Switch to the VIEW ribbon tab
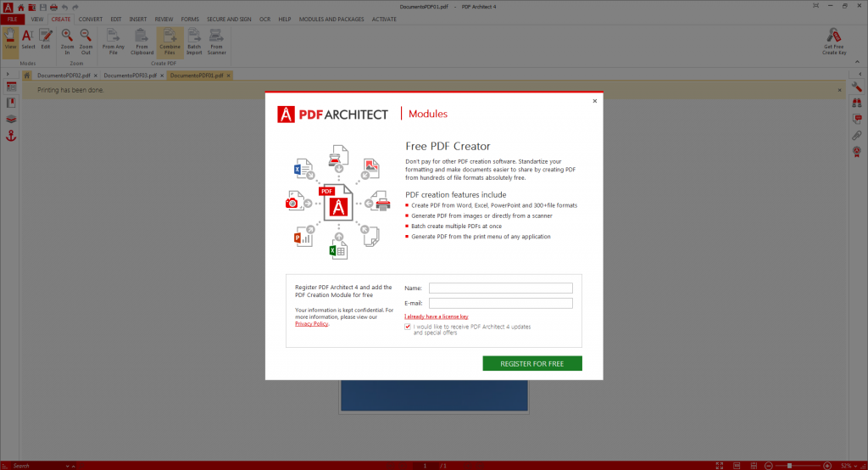This screenshot has height=470, width=868. tap(37, 19)
